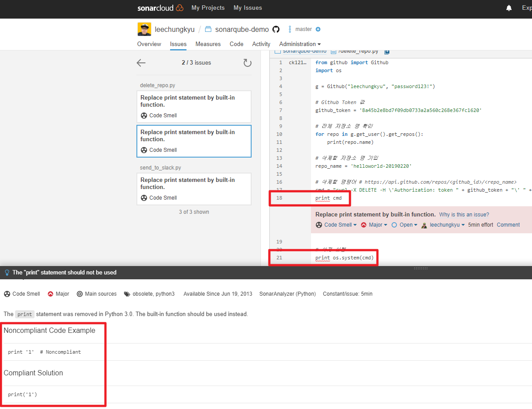532x409 pixels.
Task: Click Code Smell icon in first delete_repo.py issue
Action: [144, 116]
